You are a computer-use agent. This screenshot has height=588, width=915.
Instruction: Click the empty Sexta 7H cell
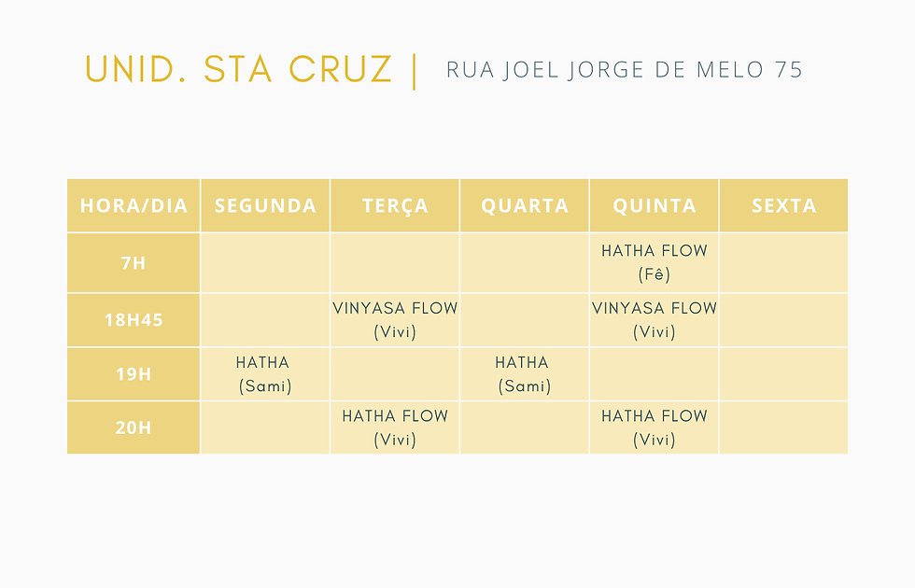point(783,263)
